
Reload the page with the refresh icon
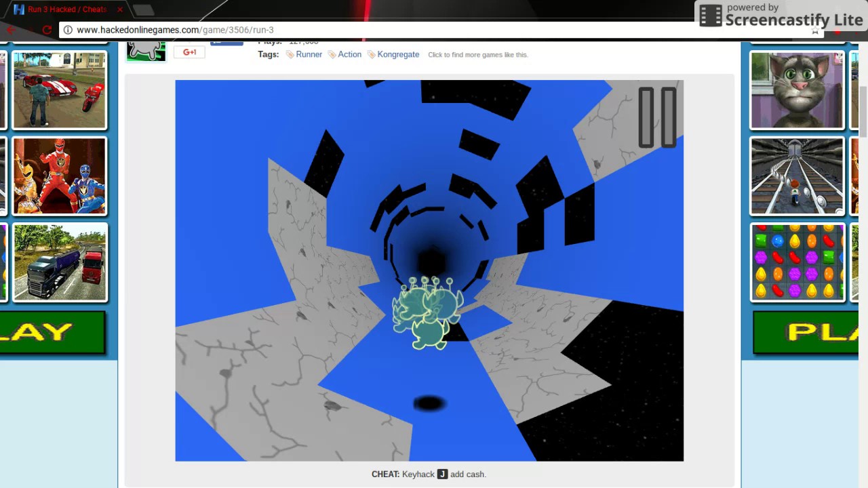click(47, 30)
